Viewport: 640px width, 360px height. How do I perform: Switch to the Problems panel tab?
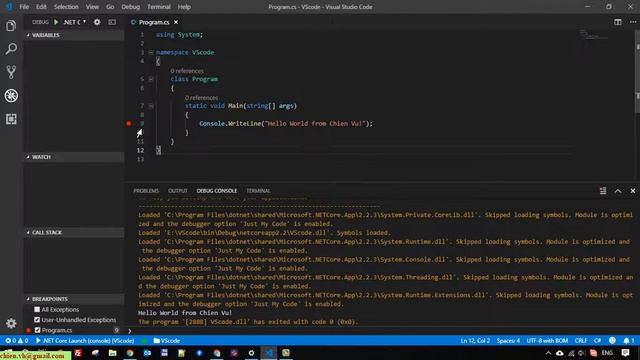[146, 191]
